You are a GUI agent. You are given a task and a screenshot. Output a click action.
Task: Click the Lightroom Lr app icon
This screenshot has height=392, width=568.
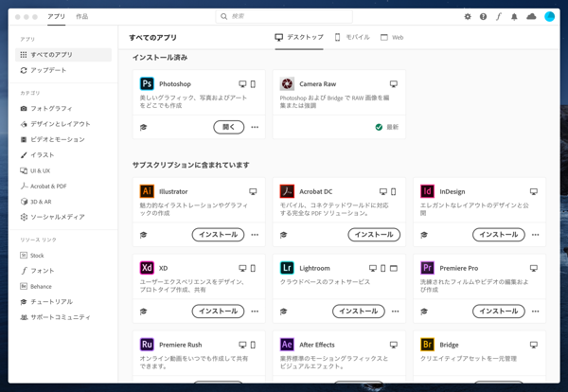pyautogui.click(x=287, y=268)
